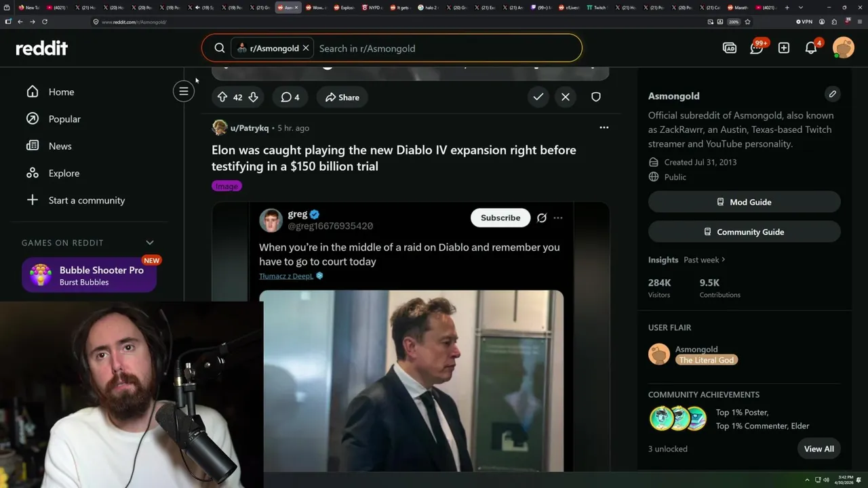Click the Tłumacz z DeepL link
Image resolution: width=868 pixels, height=488 pixels.
pyautogui.click(x=285, y=276)
